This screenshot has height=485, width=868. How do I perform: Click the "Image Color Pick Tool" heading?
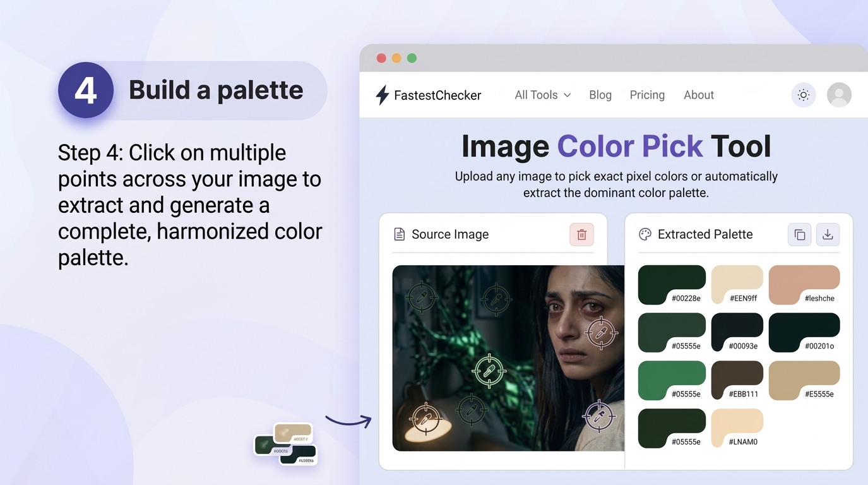(x=616, y=147)
